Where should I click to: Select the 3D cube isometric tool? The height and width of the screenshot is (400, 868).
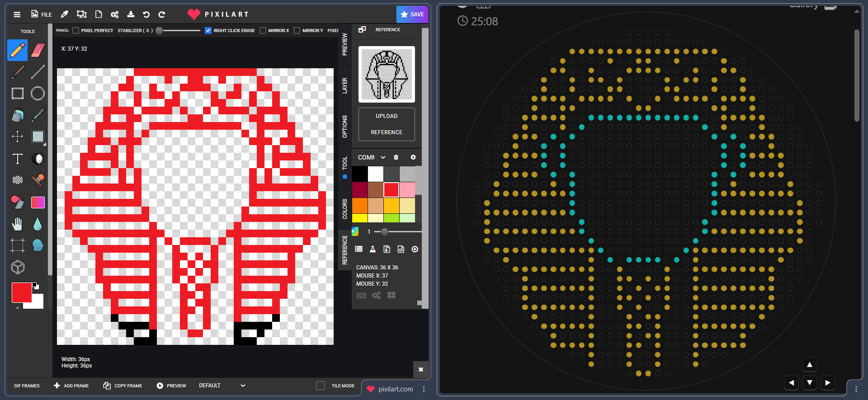coord(18,267)
